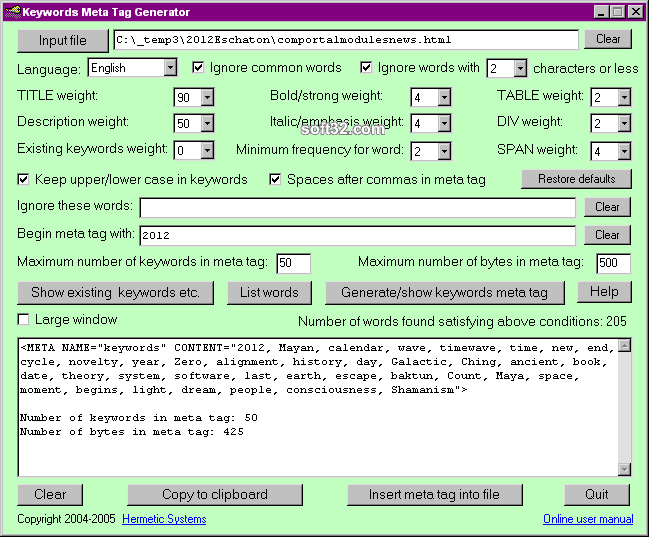649x537 pixels.
Task: Click 'Number of words found satisfying above conditions: 205' text
Action: (462, 321)
